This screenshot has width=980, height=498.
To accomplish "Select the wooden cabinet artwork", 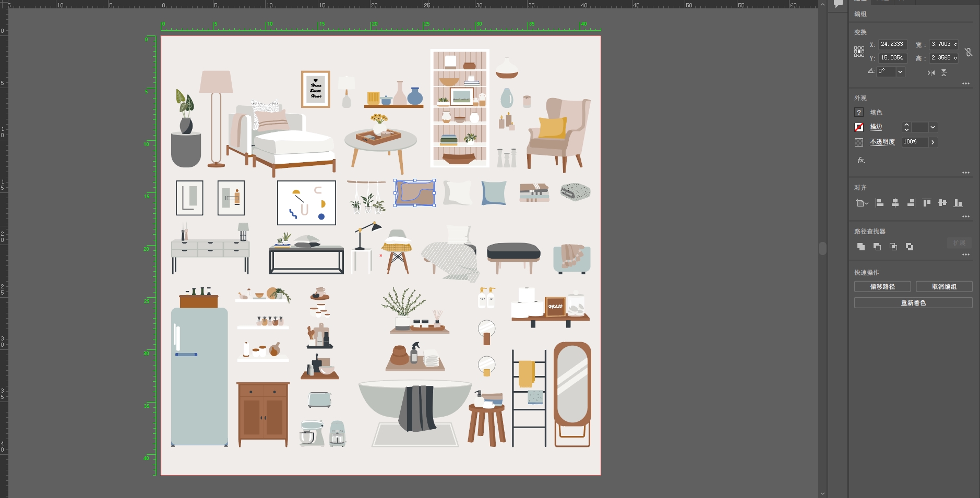I will (263, 414).
